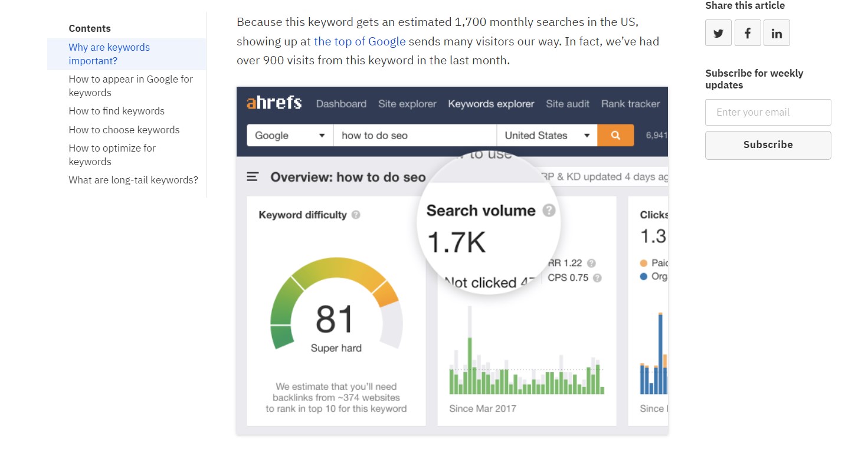Open 'the top of Google' link
This screenshot has height=450, width=868.
tap(360, 41)
